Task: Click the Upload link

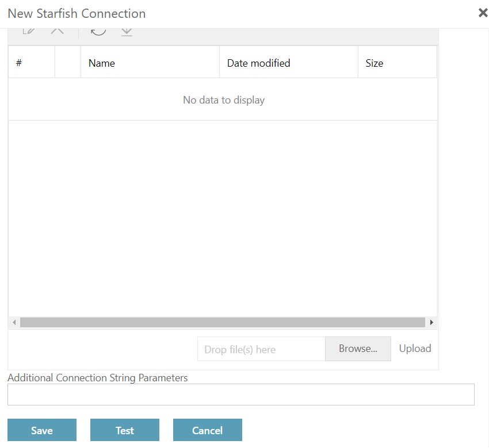Action: click(415, 349)
